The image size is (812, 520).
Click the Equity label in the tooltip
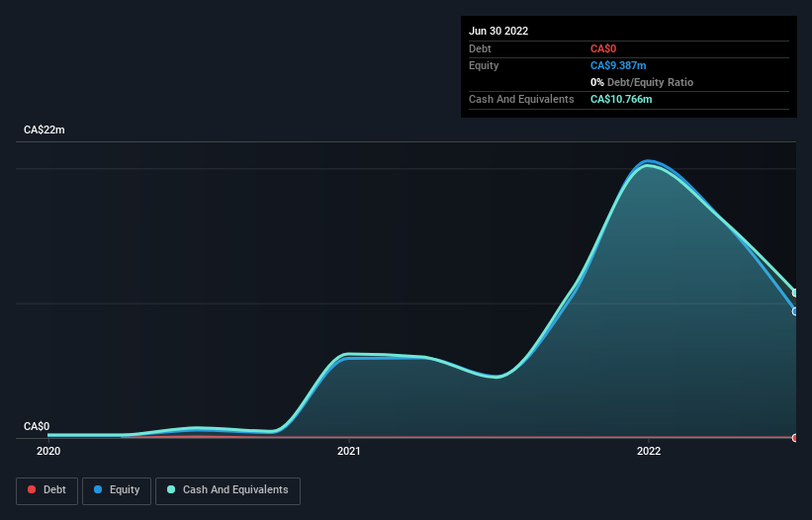click(484, 65)
